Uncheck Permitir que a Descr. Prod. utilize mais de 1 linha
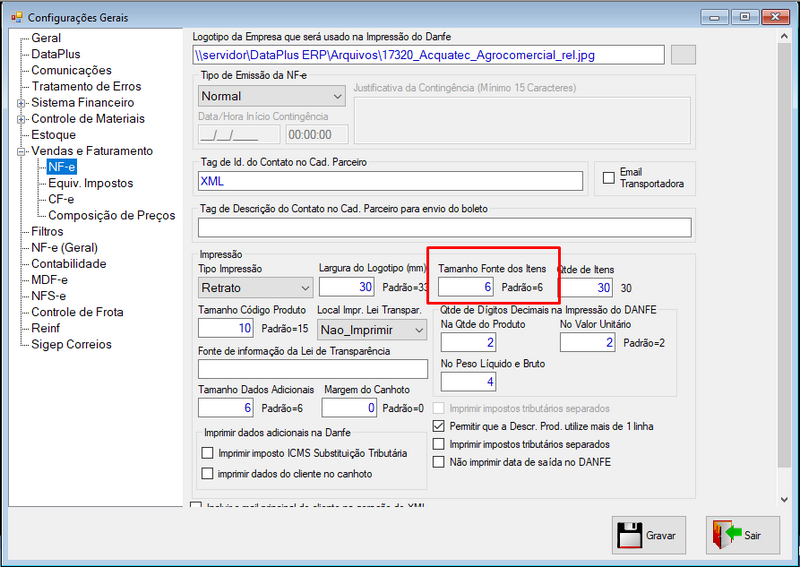This screenshot has height=567, width=800. point(438,426)
